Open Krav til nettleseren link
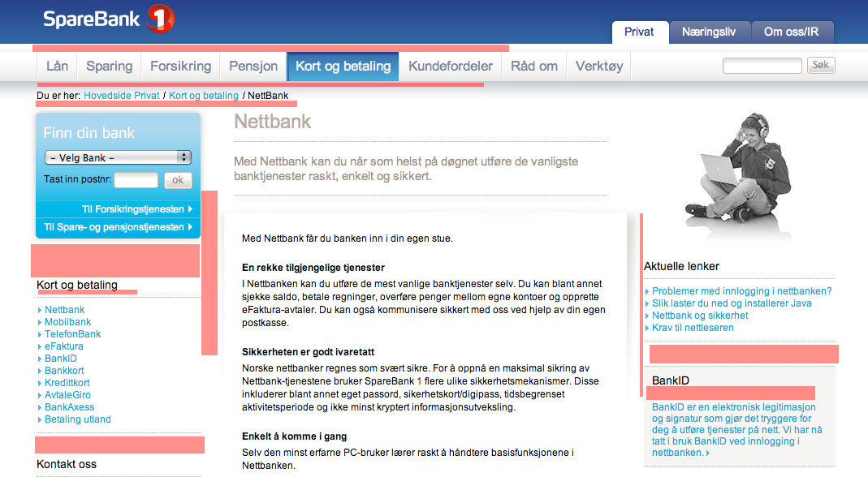 [x=693, y=328]
